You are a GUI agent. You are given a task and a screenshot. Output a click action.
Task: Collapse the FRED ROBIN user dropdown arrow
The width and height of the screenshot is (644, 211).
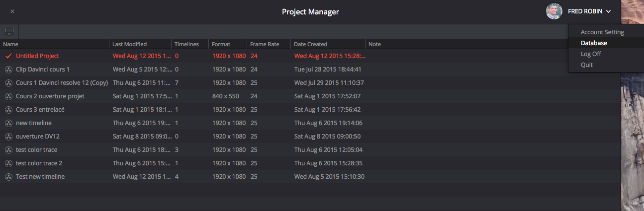pyautogui.click(x=608, y=11)
